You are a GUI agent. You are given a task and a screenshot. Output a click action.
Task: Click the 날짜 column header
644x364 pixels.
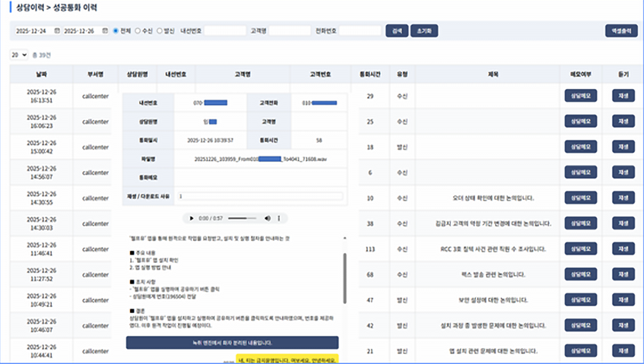pyautogui.click(x=42, y=74)
